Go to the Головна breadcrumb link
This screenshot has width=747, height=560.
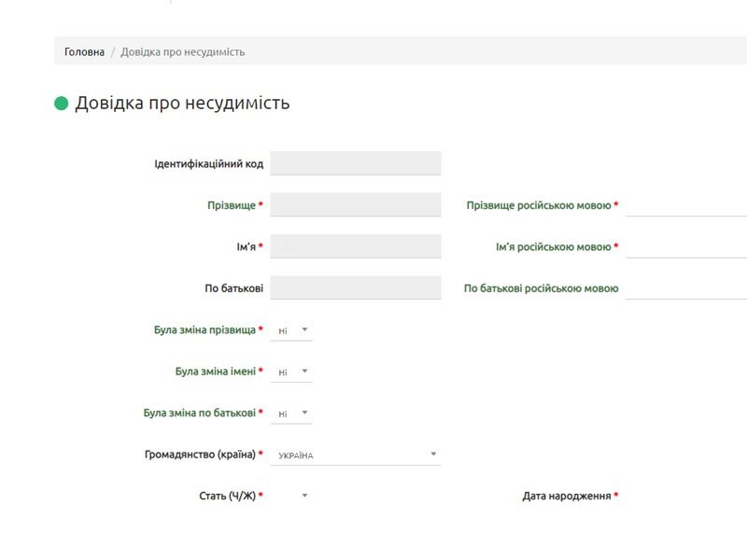(84, 52)
